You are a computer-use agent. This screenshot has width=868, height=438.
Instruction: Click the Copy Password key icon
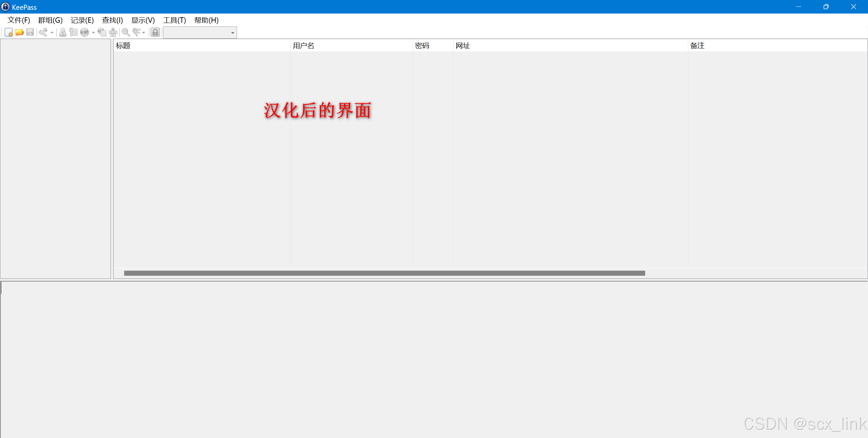[x=73, y=33]
